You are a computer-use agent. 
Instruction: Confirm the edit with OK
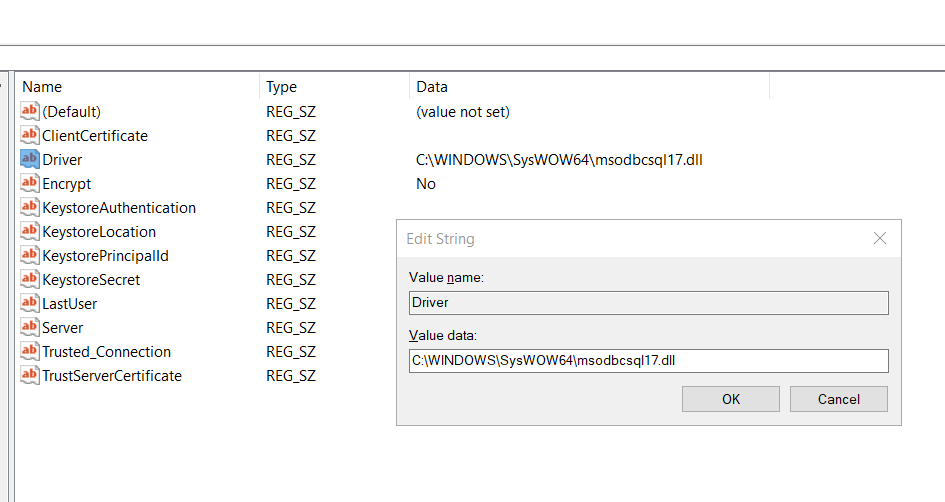coord(731,399)
